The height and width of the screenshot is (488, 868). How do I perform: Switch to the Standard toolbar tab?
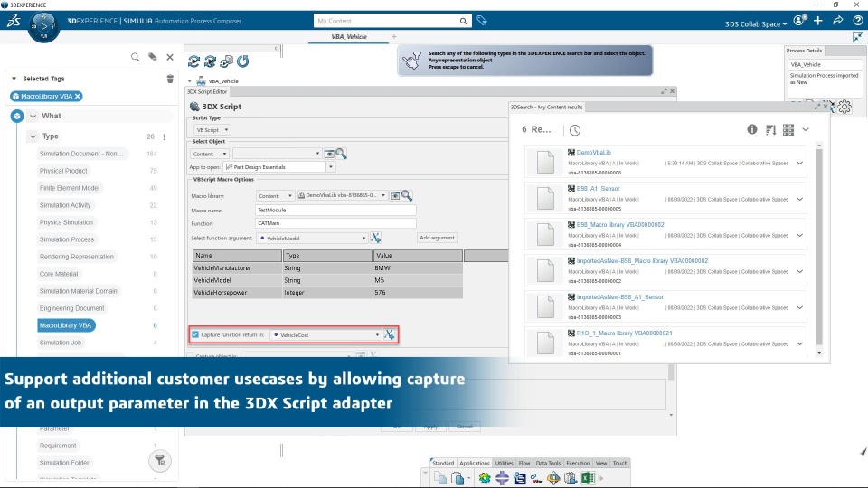(x=443, y=463)
